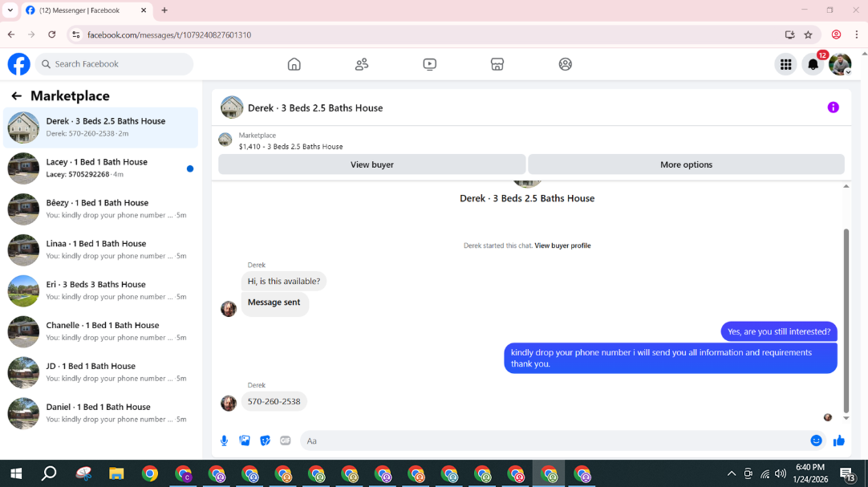Open the emoji picker smiley icon
This screenshot has width=868, height=487.
click(x=816, y=440)
